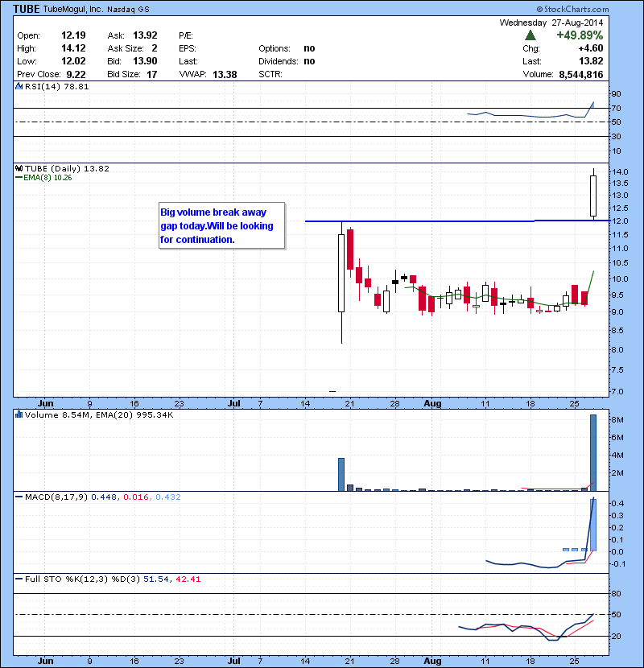Click the +49.89% percent change
The image size is (644, 668).
(x=580, y=35)
